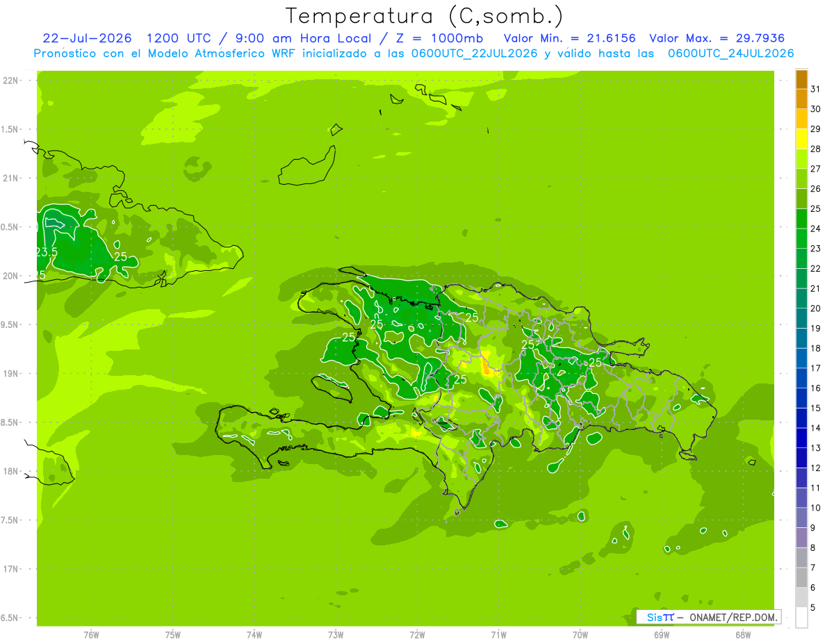Click the 23.5 contour label over Cuba
Viewport: 834px width, 644px height.
[x=45, y=251]
